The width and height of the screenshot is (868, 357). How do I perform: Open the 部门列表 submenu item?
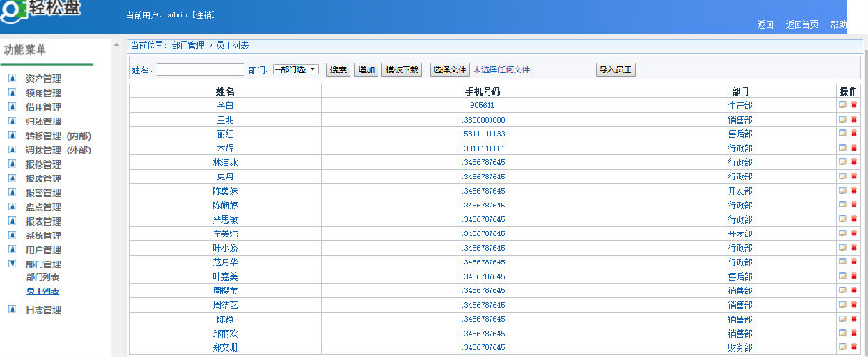pos(42,277)
